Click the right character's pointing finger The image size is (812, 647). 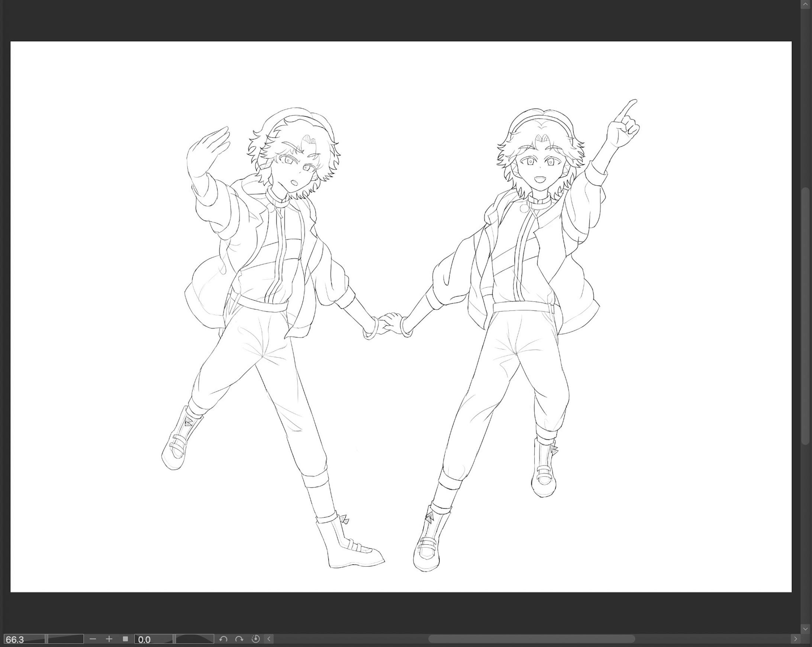click(x=628, y=109)
